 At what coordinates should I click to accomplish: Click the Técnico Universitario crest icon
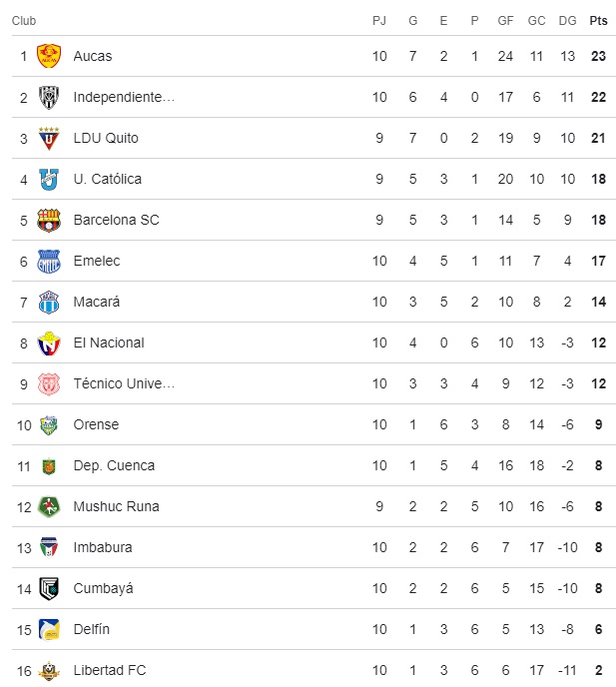[x=49, y=383]
